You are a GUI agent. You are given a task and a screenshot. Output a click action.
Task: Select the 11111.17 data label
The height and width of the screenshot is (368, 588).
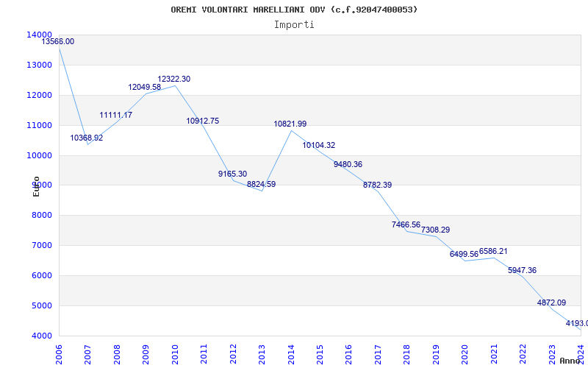click(116, 116)
